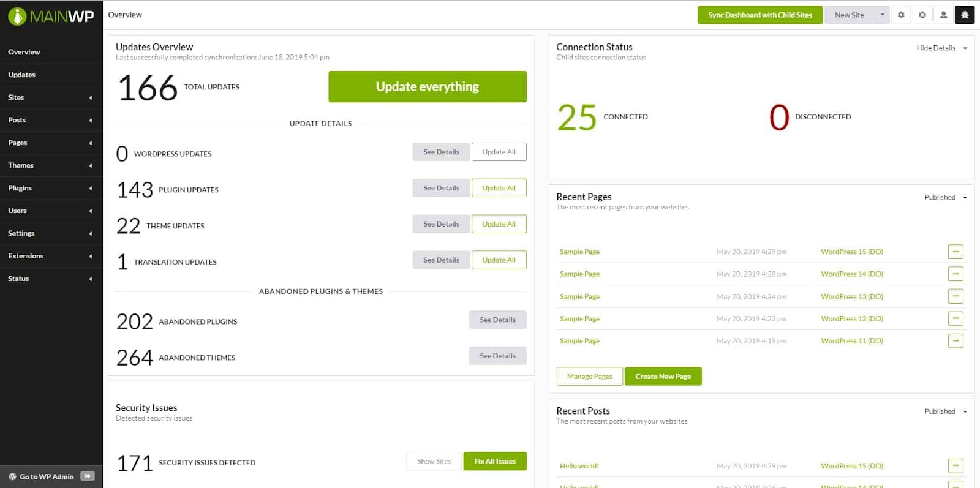Open WordPress 11 (DO) site link in Recent Pages
Screen dimensions: 980x488
pyautogui.click(x=852, y=340)
